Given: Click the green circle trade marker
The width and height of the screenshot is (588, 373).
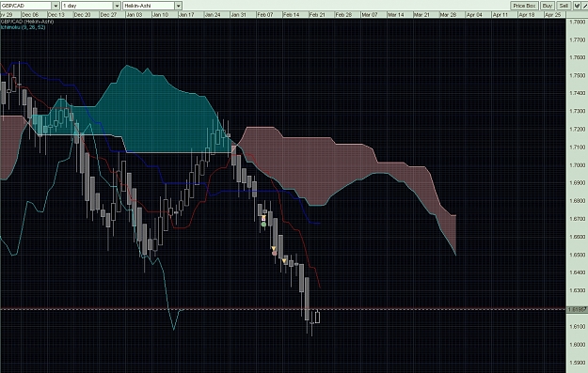Looking at the screenshot, I should pyautogui.click(x=263, y=225).
